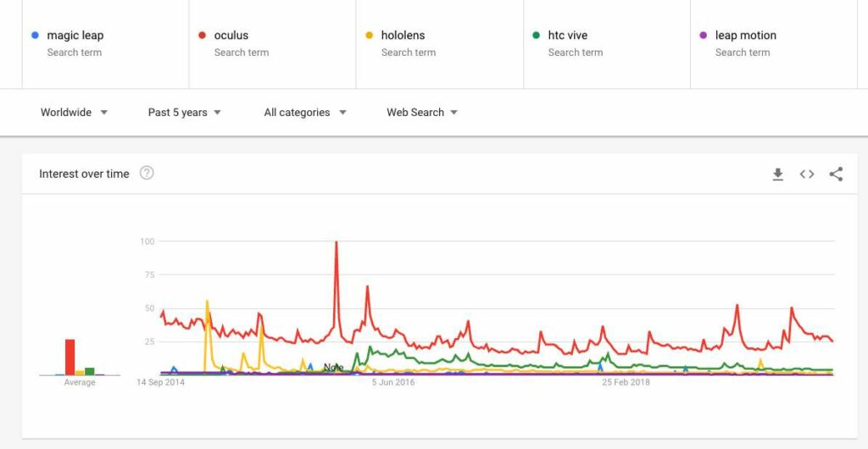Click the Note marker on the chart
The width and height of the screenshot is (868, 449).
333,368
